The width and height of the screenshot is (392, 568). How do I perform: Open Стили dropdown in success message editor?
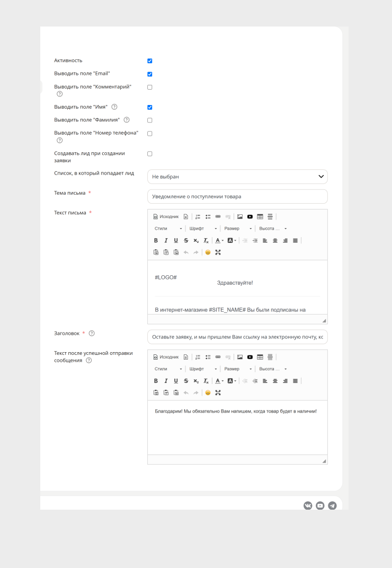[x=168, y=369]
